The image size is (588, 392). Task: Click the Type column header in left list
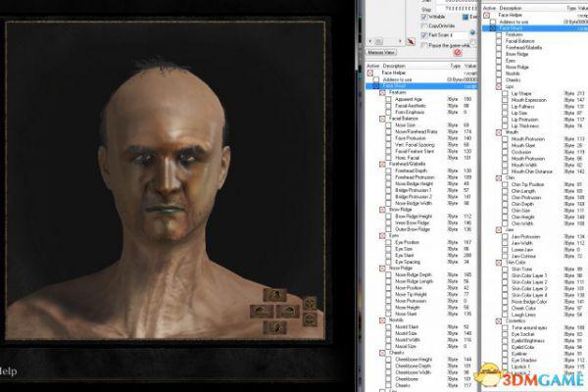click(x=456, y=66)
